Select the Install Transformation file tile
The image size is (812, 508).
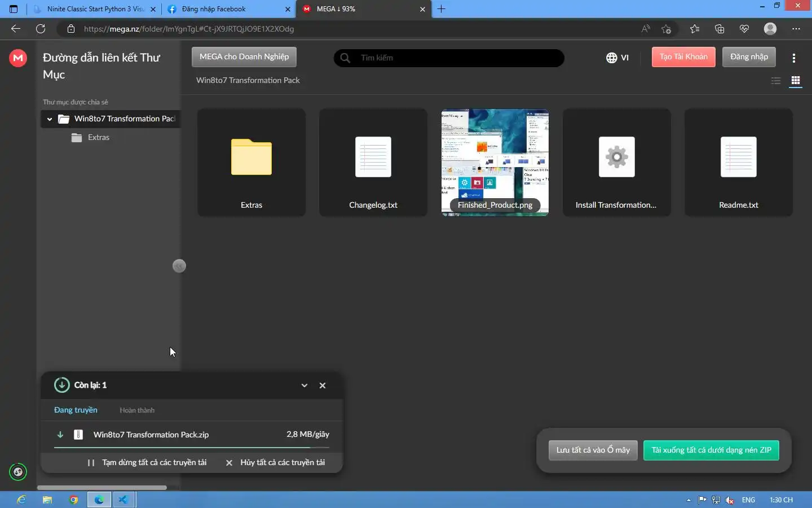(617, 163)
